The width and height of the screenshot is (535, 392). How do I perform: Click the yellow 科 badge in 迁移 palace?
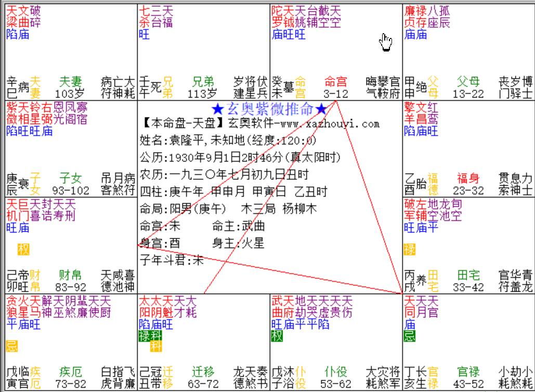click(156, 346)
